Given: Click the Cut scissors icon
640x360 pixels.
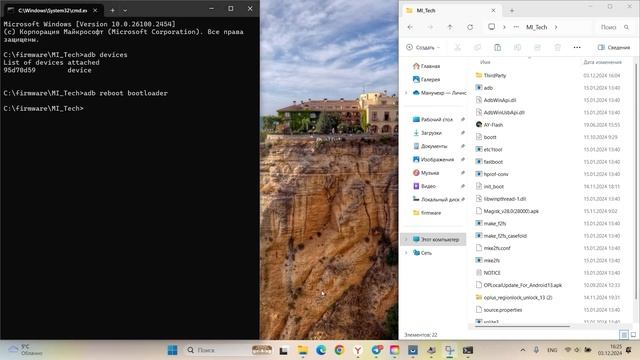Looking at the screenshot, I should (458, 47).
